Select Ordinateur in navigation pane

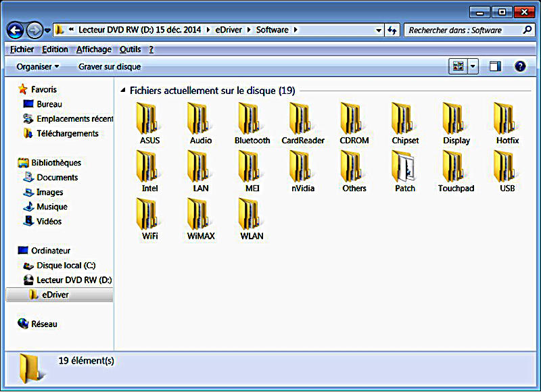click(44, 250)
